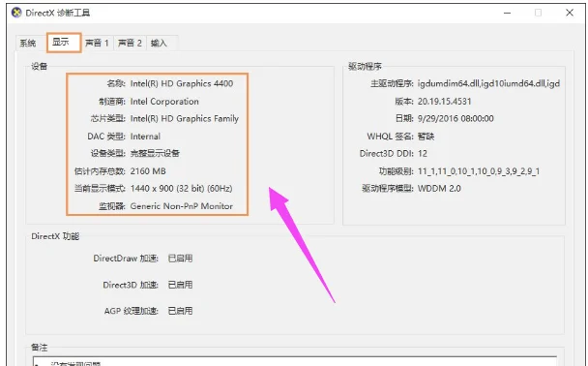Click the memory value 2160 MB
The width and height of the screenshot is (588, 366).
click(148, 171)
